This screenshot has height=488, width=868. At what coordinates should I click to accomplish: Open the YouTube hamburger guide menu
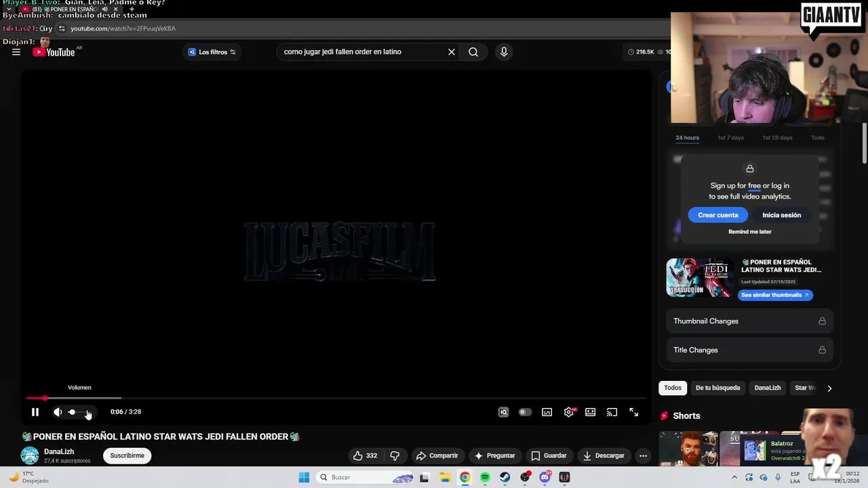tap(16, 52)
